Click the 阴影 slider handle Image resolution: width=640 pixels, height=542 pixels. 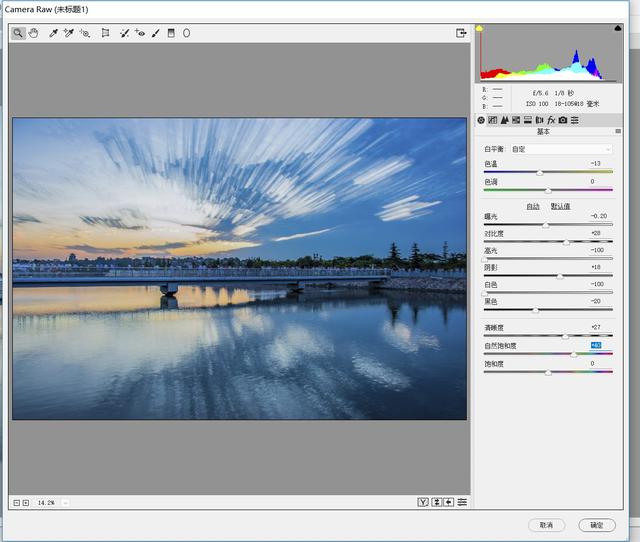(560, 277)
